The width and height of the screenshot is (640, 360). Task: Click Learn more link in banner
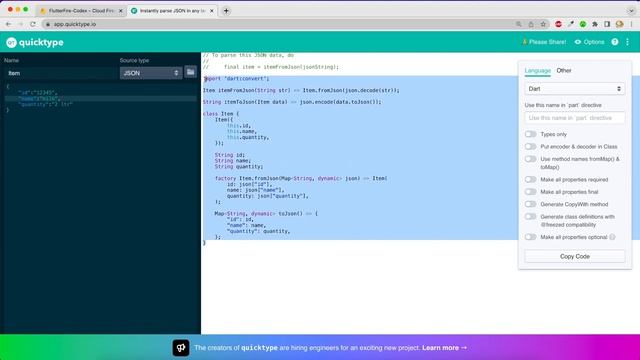[x=444, y=348]
